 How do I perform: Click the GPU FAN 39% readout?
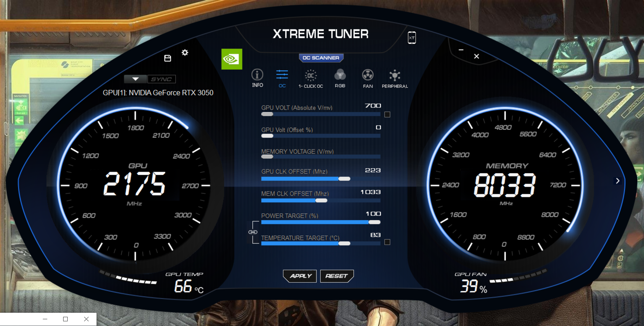[x=474, y=286]
